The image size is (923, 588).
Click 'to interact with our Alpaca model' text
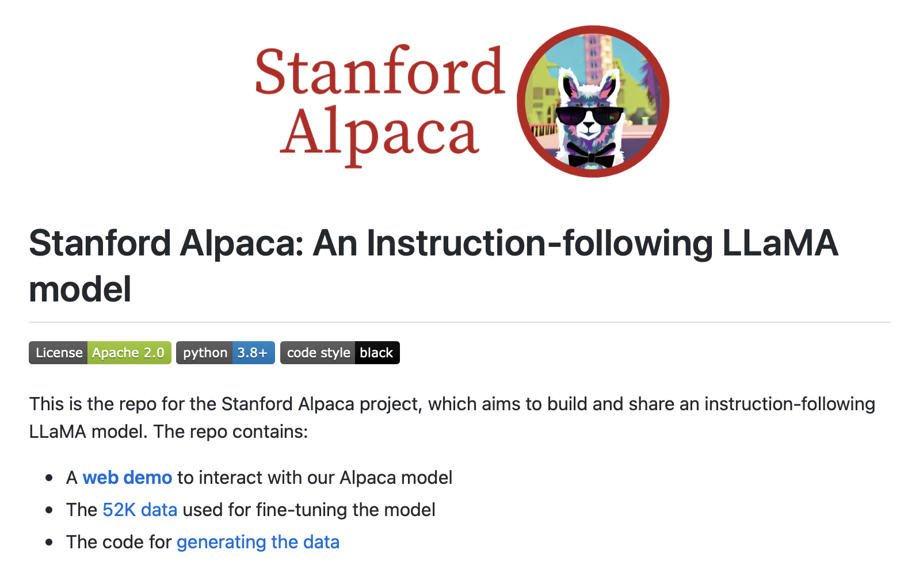pyautogui.click(x=314, y=478)
